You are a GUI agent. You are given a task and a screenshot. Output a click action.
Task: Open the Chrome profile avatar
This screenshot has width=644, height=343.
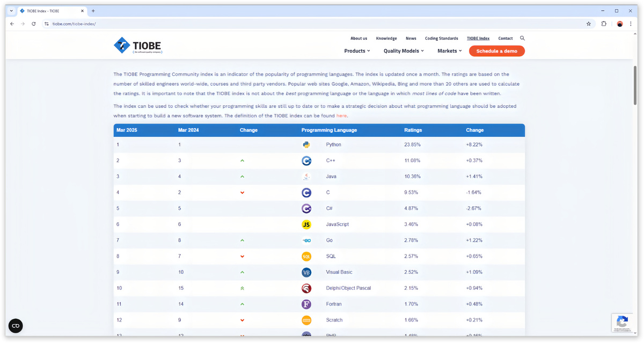(x=620, y=24)
